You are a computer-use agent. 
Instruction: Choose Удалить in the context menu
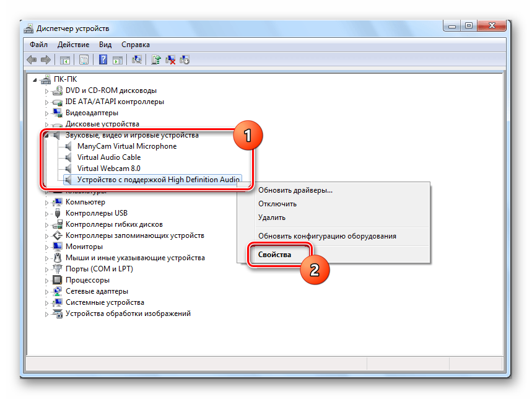coord(333,217)
